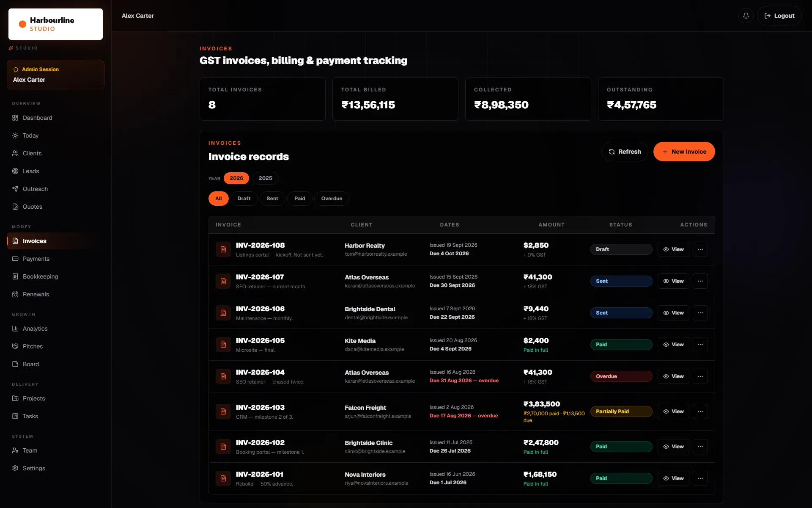
Task: Open more actions menu for INV-2026-103
Action: (x=700, y=411)
